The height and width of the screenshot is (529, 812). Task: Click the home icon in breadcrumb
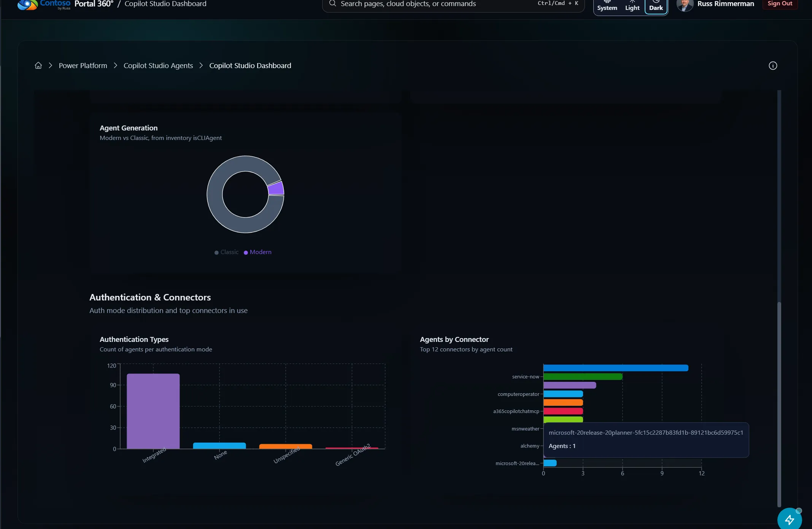(38, 65)
